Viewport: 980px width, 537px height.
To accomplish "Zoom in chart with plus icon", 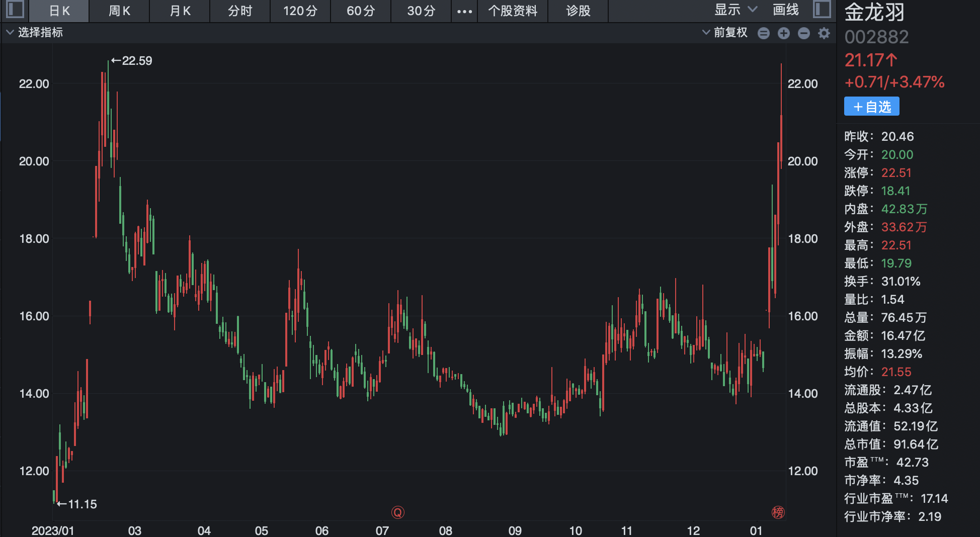I will pos(783,33).
